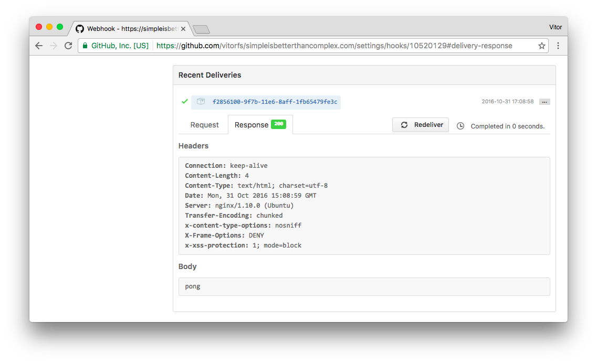This screenshot has width=597, height=364.
Task: Click the X-Frame-Options: DENY line
Action: [224, 235]
